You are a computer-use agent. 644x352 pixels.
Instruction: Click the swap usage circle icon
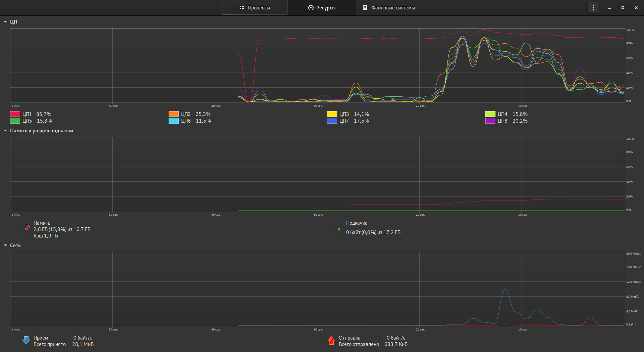click(339, 229)
